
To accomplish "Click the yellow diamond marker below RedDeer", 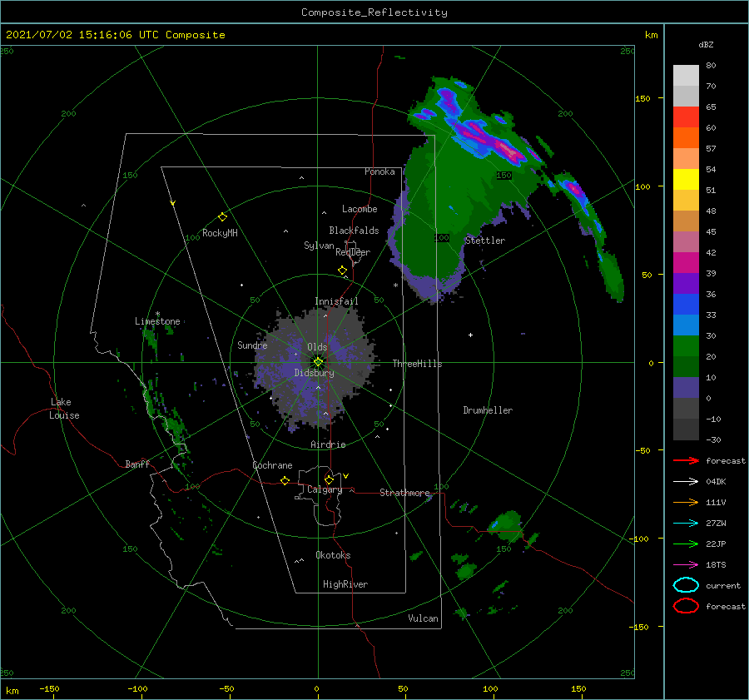I will (342, 271).
